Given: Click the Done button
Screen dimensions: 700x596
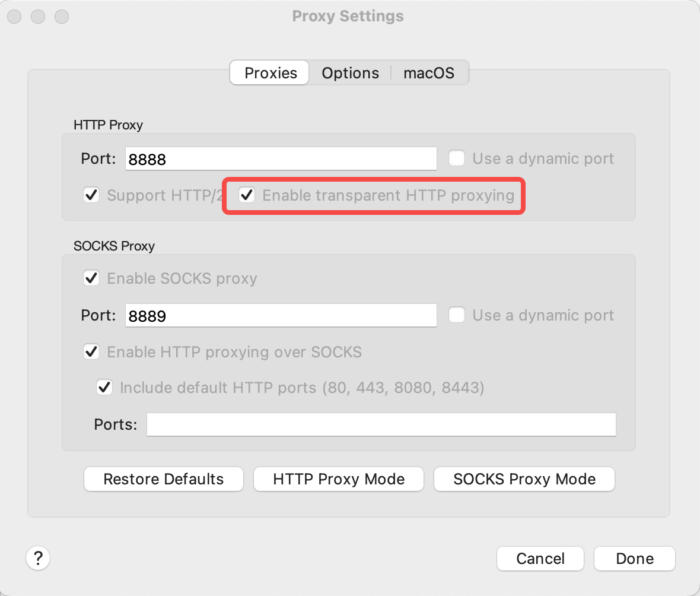Looking at the screenshot, I should click(x=634, y=559).
